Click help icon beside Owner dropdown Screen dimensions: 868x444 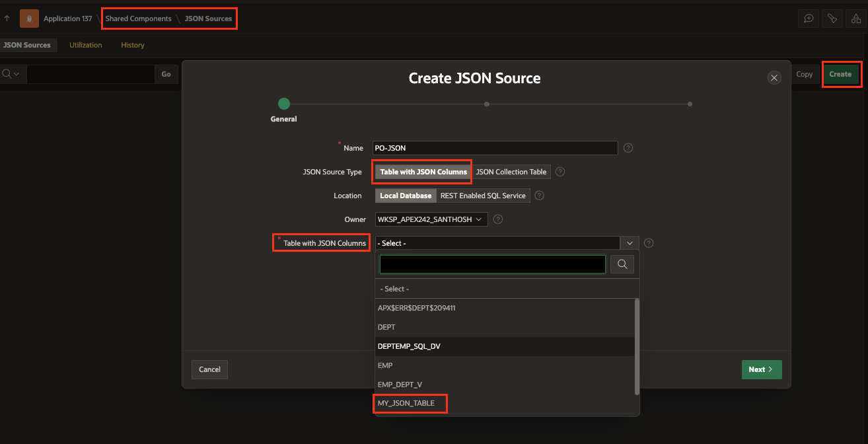pyautogui.click(x=498, y=219)
